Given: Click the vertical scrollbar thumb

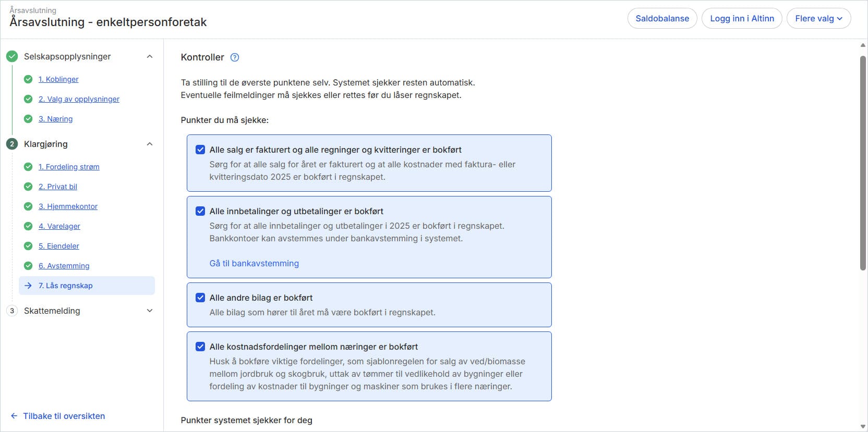Looking at the screenshot, I should coord(863,162).
